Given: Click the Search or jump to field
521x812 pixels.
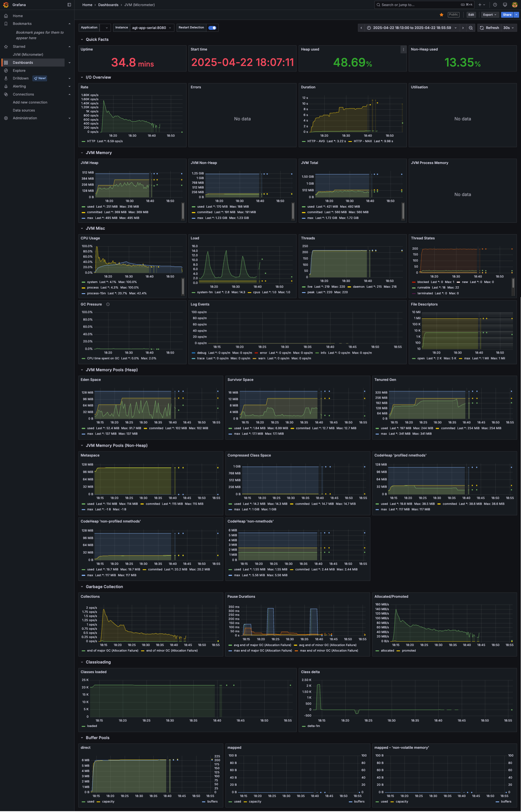Looking at the screenshot, I should tap(424, 5).
